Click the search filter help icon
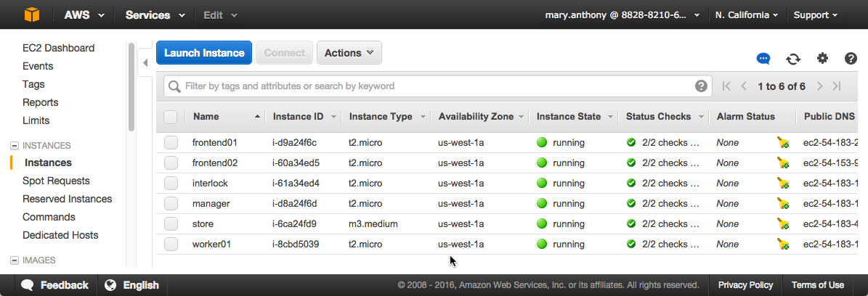Screen dimensions: 868x296 point(701,86)
